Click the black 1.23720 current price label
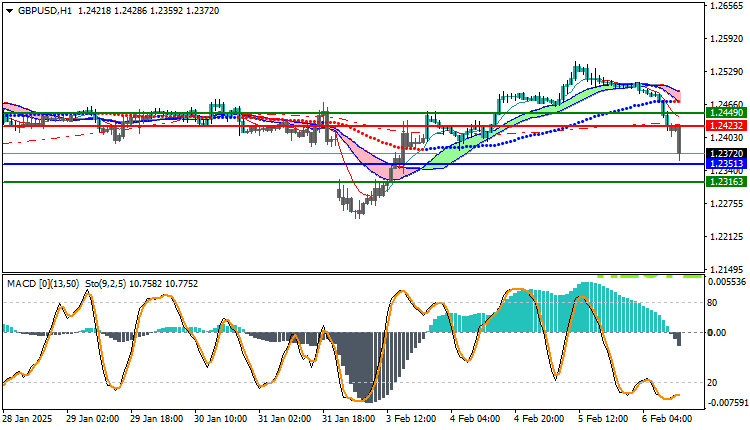The height and width of the screenshot is (430, 750). click(726, 154)
